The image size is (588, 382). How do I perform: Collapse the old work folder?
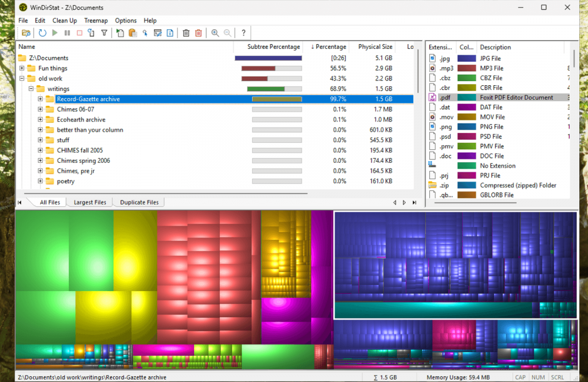pos(22,79)
